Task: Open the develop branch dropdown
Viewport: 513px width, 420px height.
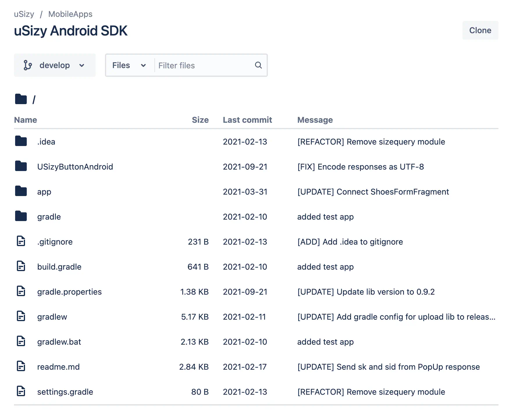Action: click(55, 65)
